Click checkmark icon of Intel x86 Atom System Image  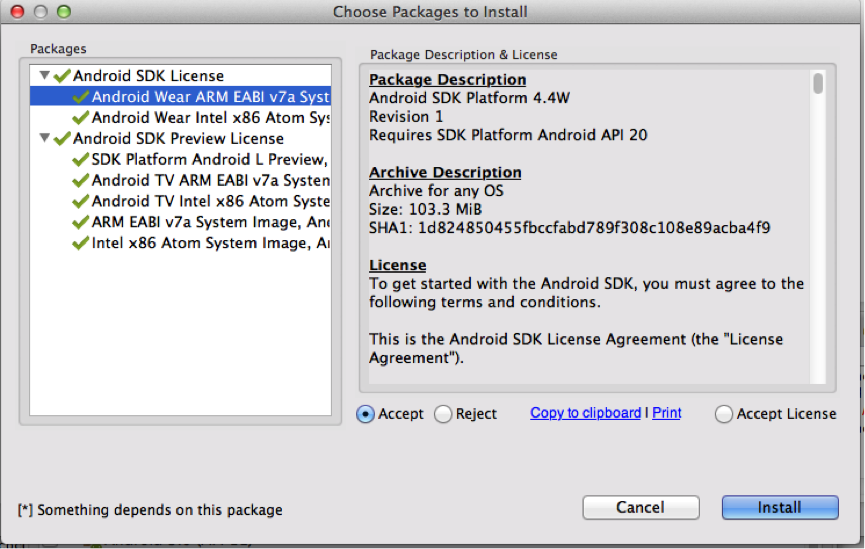tap(81, 243)
